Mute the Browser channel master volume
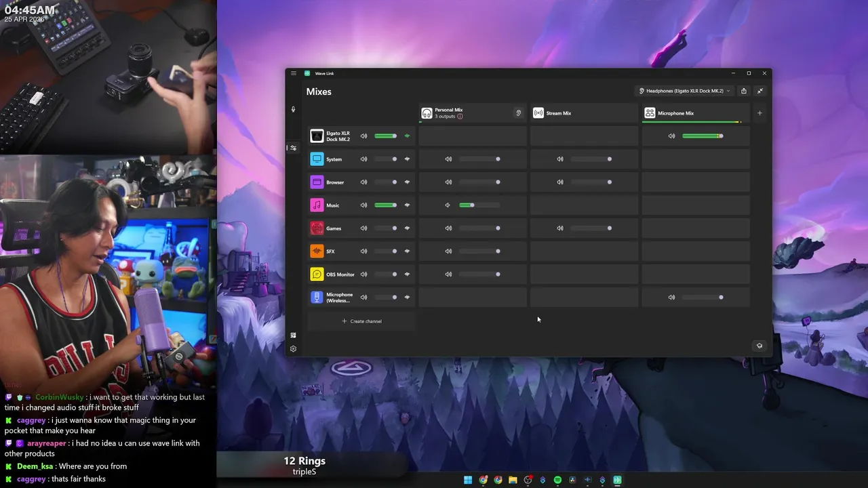Image resolution: width=868 pixels, height=488 pixels. pos(363,182)
